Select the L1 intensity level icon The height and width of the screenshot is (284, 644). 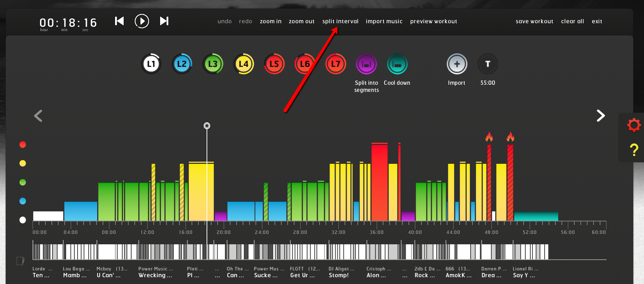(x=151, y=64)
